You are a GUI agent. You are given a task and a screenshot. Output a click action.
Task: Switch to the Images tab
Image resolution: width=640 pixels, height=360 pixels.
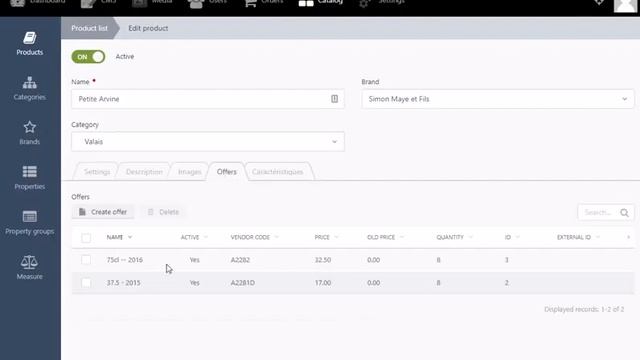tap(190, 172)
